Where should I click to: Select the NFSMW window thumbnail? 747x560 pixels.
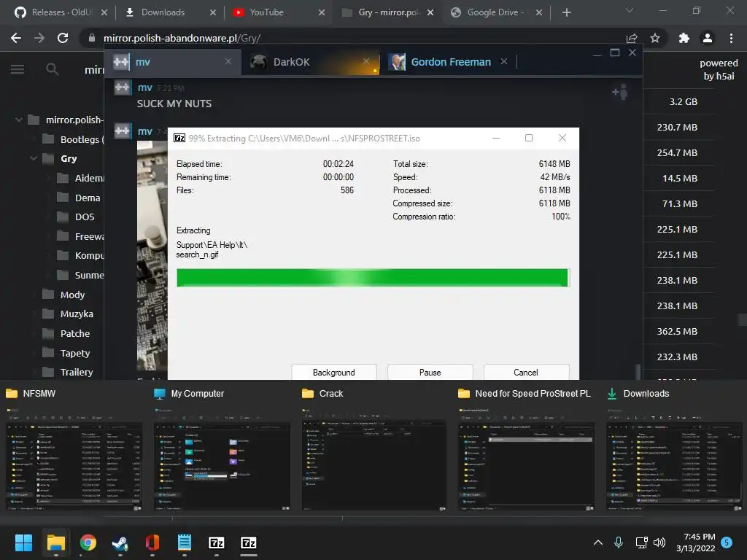74,450
